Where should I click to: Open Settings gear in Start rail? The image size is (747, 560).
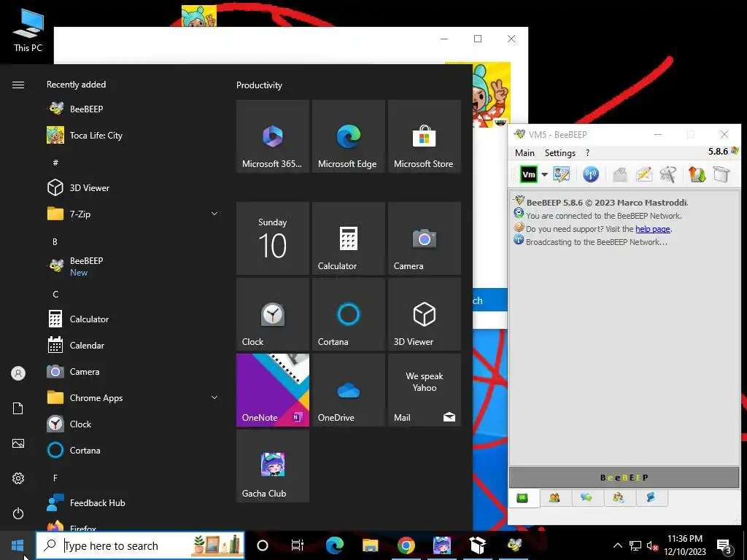point(18,478)
